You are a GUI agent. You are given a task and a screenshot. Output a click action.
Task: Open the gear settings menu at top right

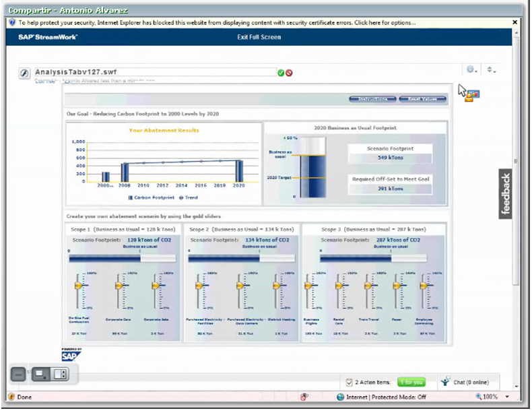pyautogui.click(x=471, y=69)
